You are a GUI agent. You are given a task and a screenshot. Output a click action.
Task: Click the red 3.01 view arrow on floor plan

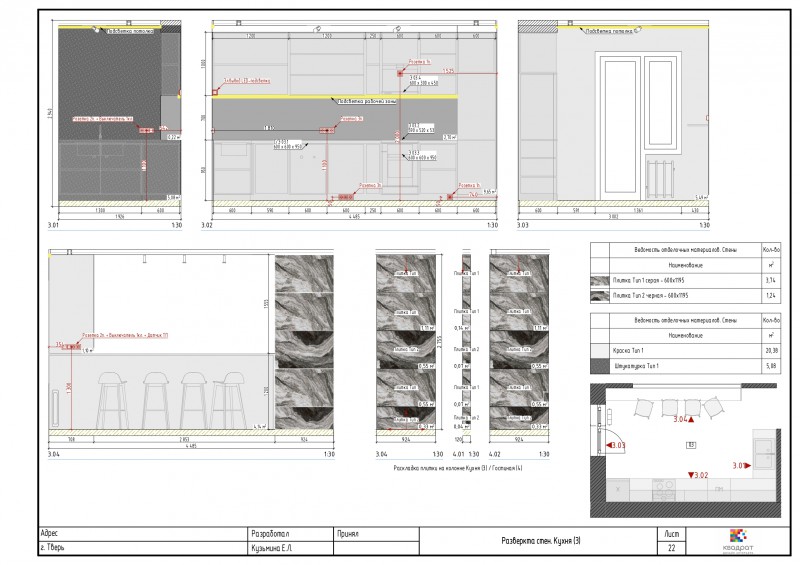click(741, 465)
